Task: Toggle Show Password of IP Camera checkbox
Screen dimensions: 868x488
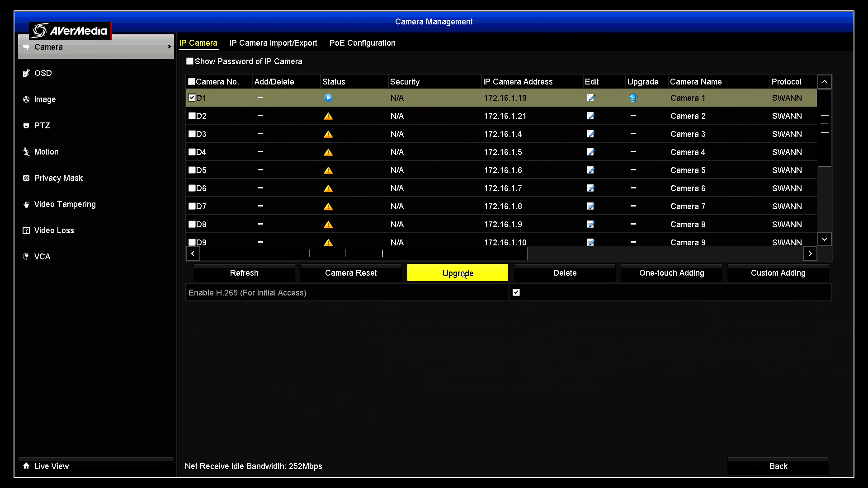Action: point(190,61)
